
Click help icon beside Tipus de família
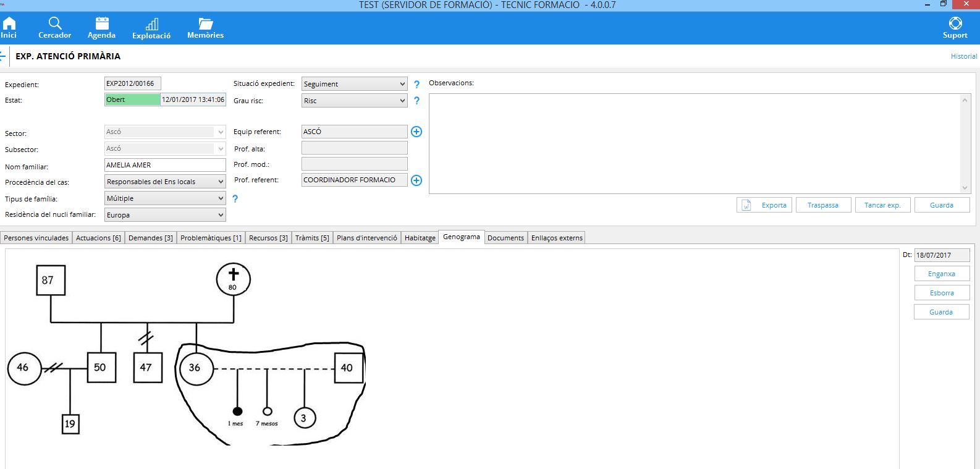point(235,199)
